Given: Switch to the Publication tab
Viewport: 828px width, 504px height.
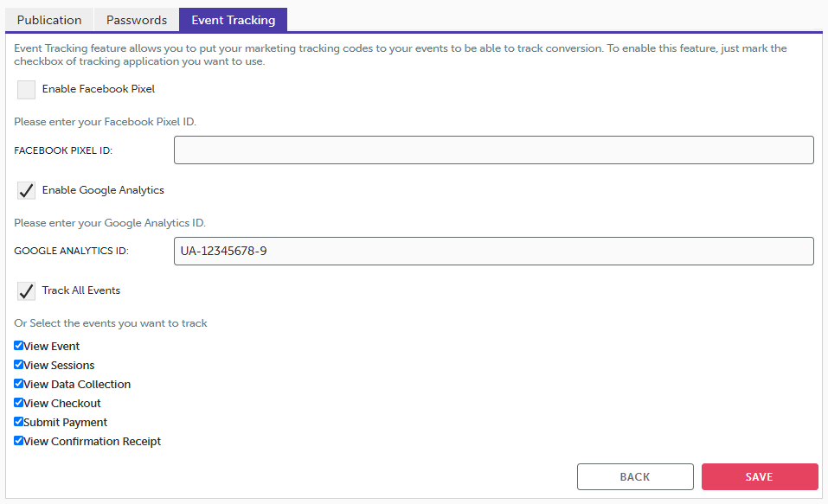Looking at the screenshot, I should click(49, 20).
